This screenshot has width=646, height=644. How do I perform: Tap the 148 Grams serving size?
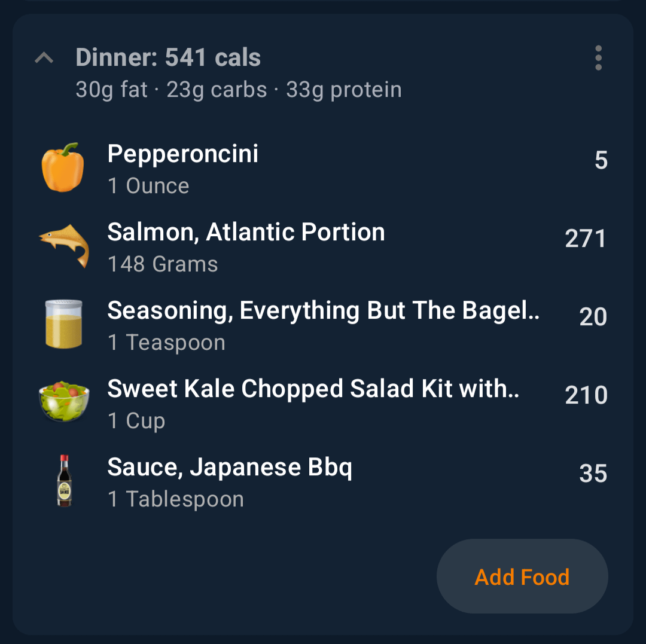click(x=163, y=264)
